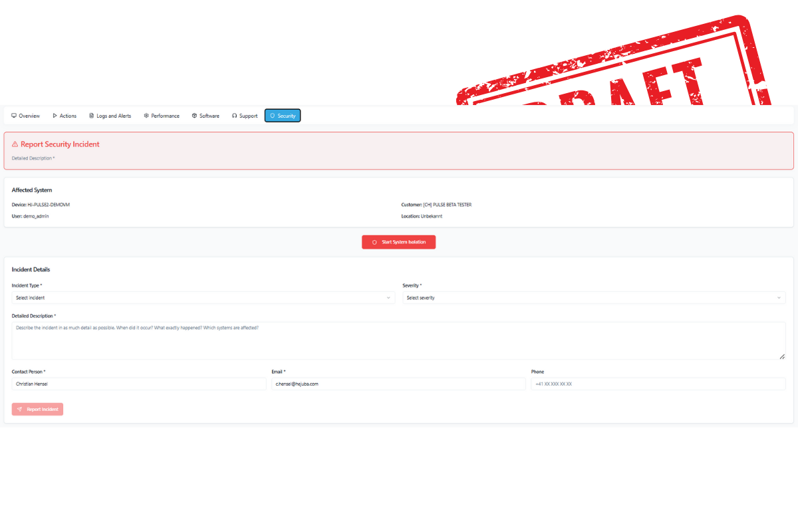This screenshot has height=532, width=798.
Task: Click the headset icon beside Support
Action: [x=235, y=116]
